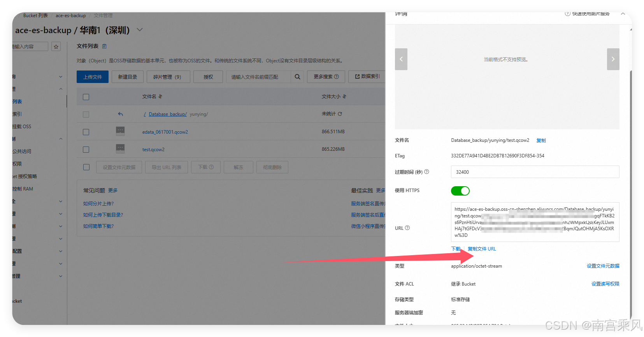Click the signed URL text box

pyautogui.click(x=535, y=222)
